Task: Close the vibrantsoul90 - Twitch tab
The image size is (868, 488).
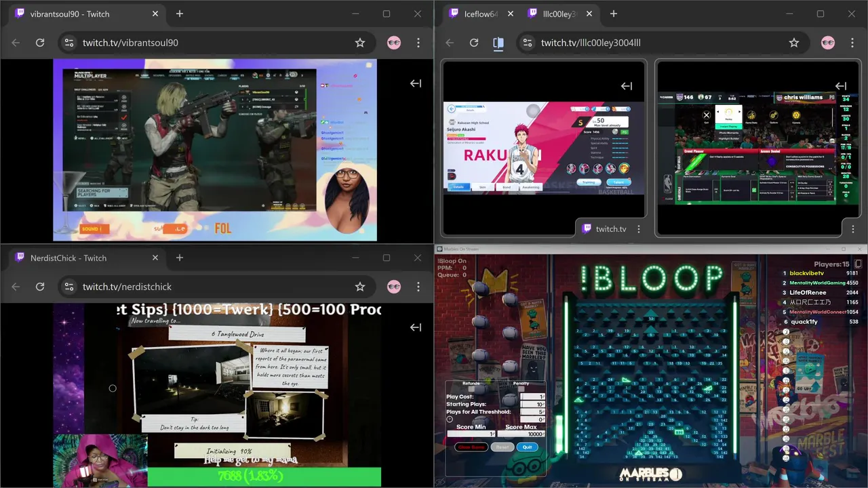Action: [155, 14]
